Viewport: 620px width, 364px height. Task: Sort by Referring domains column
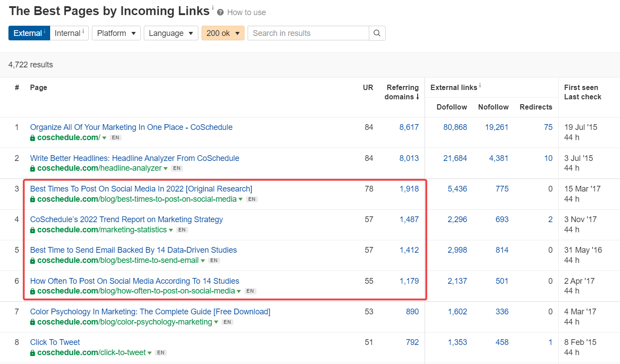(402, 92)
